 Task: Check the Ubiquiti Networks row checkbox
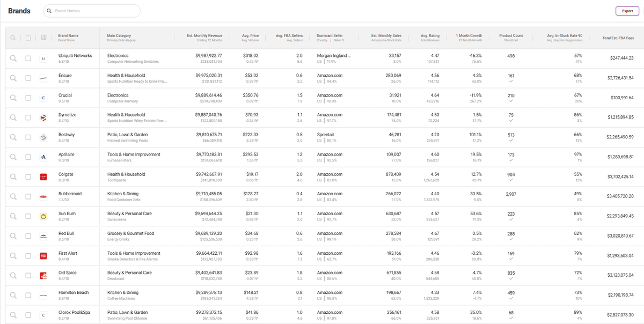click(28, 58)
